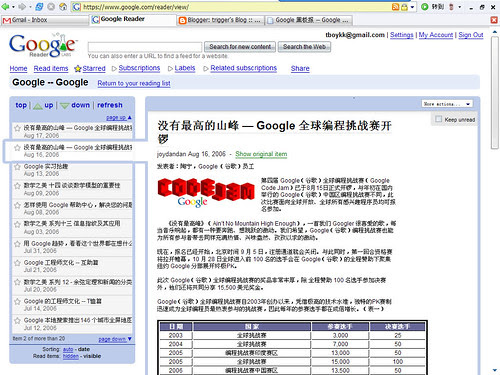The height and width of the screenshot is (375, 500).
Task: Click the padlock security icon in address bar
Action: tap(404, 7)
